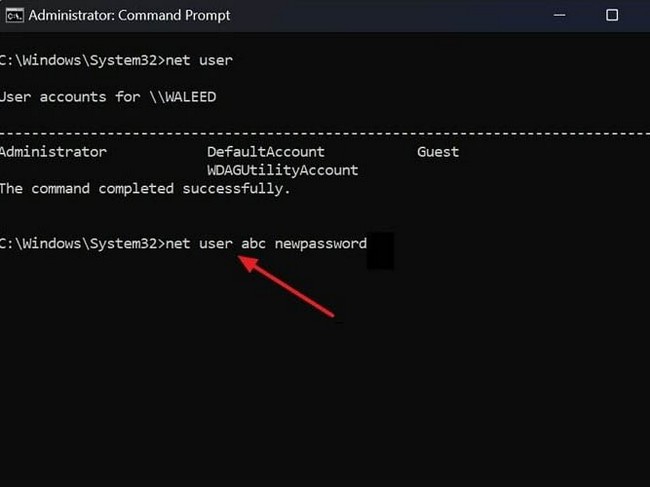The image size is (650, 487).
Task: Click the first executed "net user" command text
Action: click(201, 61)
